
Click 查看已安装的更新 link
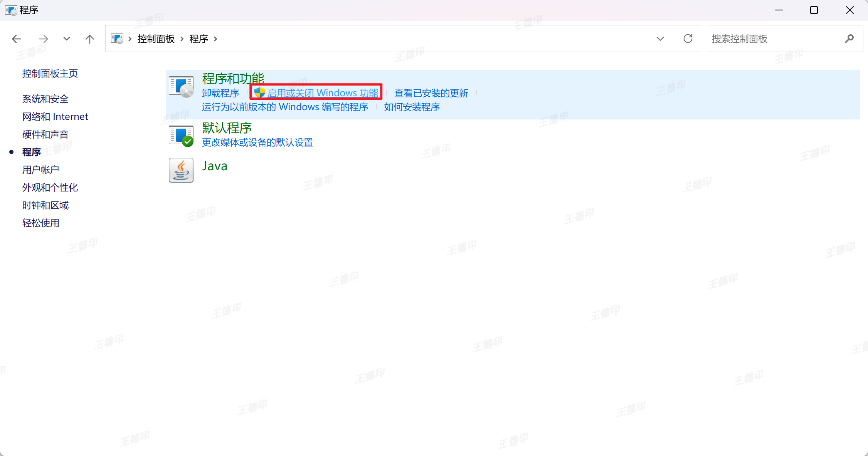click(431, 93)
